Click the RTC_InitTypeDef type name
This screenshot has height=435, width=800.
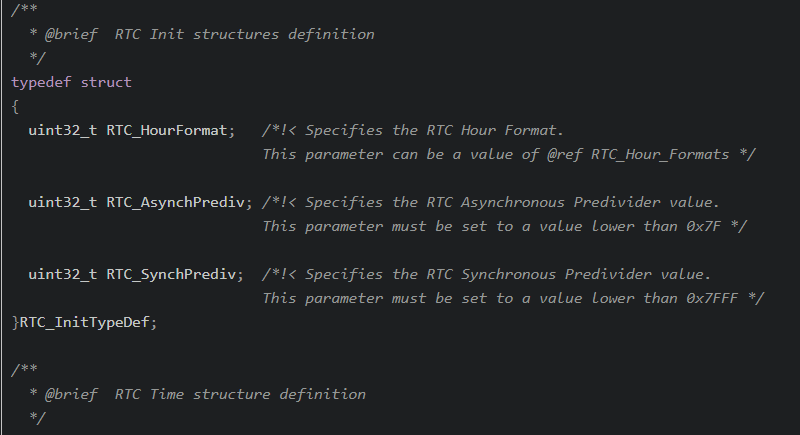pyautogui.click(x=84, y=322)
